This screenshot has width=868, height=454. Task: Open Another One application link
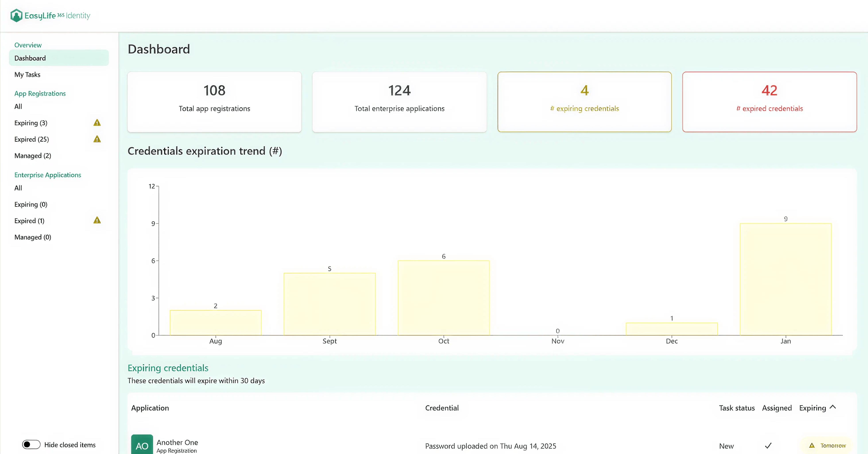[x=177, y=442]
